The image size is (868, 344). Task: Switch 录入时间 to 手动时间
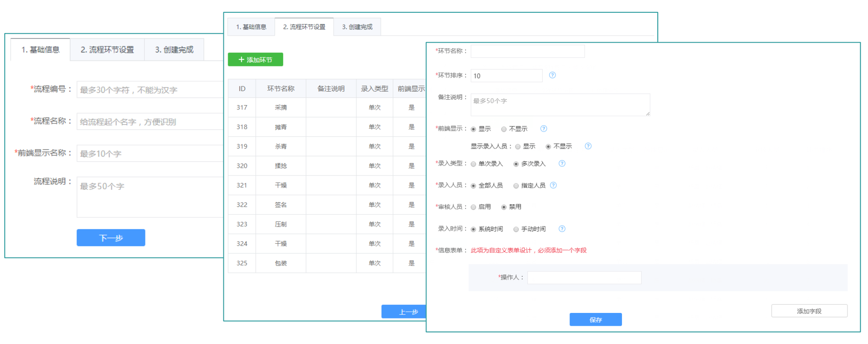point(516,229)
